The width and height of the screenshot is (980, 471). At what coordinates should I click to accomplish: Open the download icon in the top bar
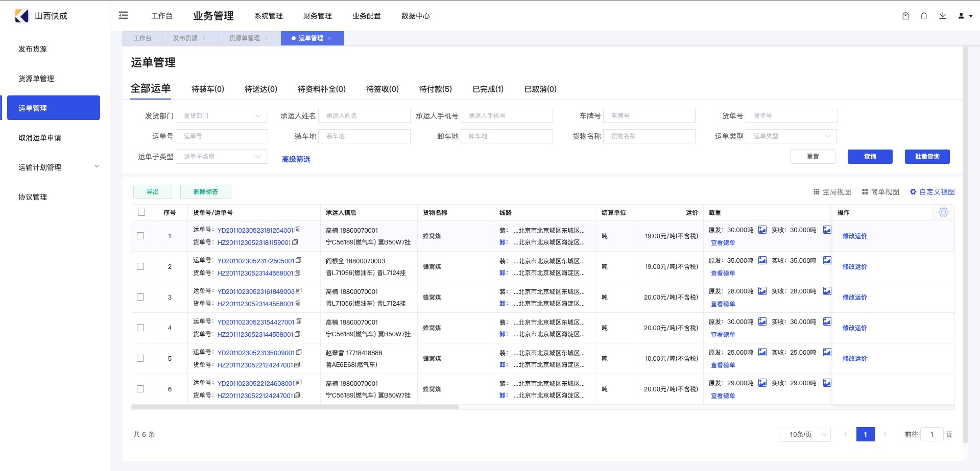943,16
